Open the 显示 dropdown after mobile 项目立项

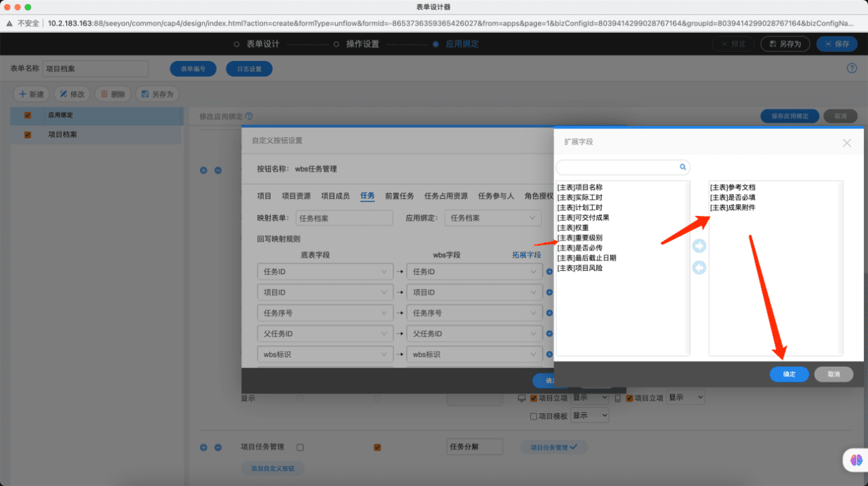pos(685,398)
